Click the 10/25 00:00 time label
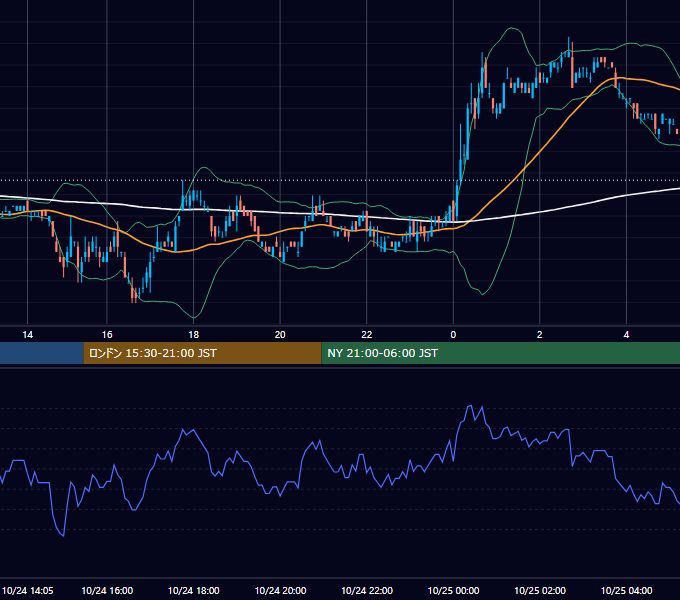 (x=453, y=590)
